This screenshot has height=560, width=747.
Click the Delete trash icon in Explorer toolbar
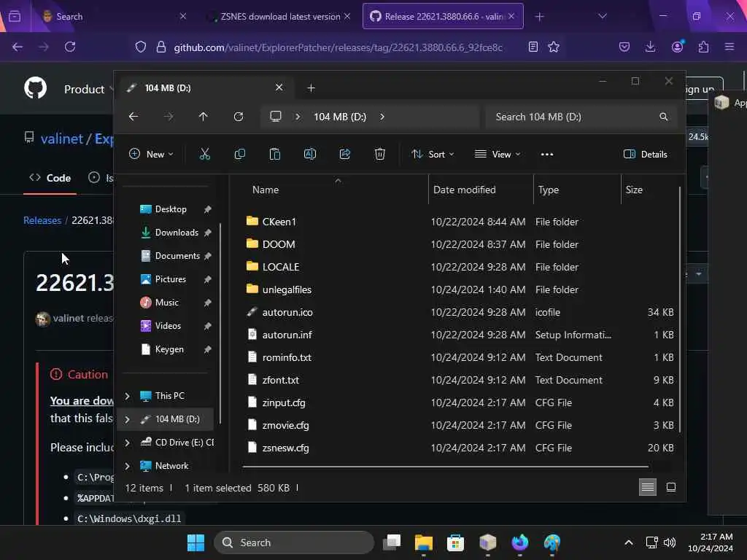tap(379, 154)
